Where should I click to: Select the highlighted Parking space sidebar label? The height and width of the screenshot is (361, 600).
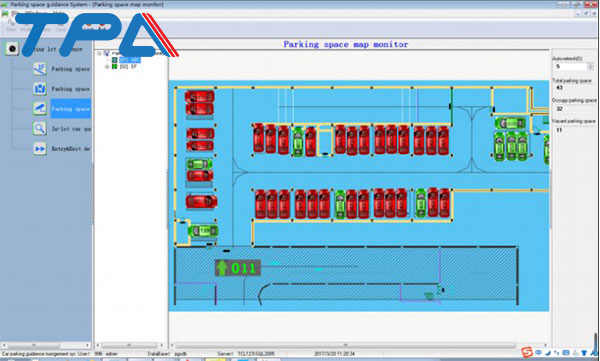(70, 109)
